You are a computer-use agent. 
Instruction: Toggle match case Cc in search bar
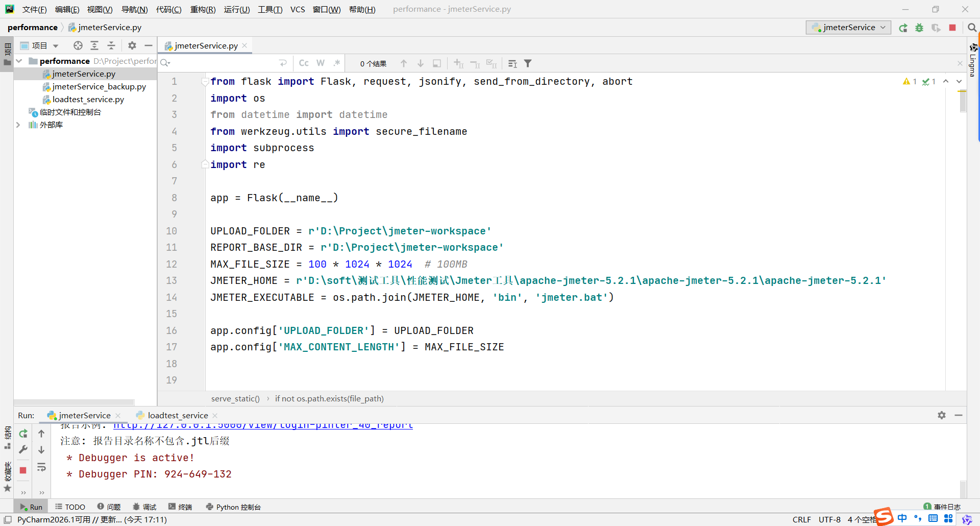tap(304, 63)
